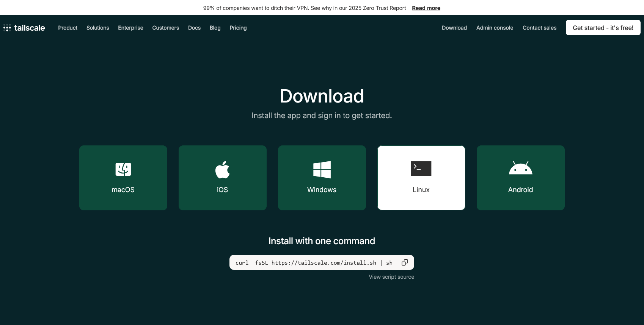
Task: Visit the Blog from the navbar
Action: click(x=215, y=28)
